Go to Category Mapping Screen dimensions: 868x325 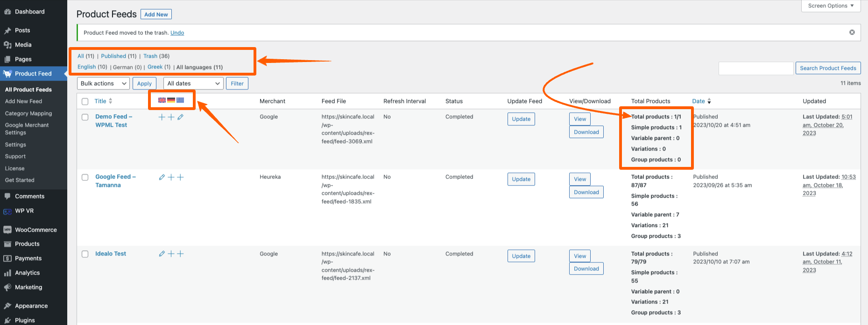coord(28,113)
